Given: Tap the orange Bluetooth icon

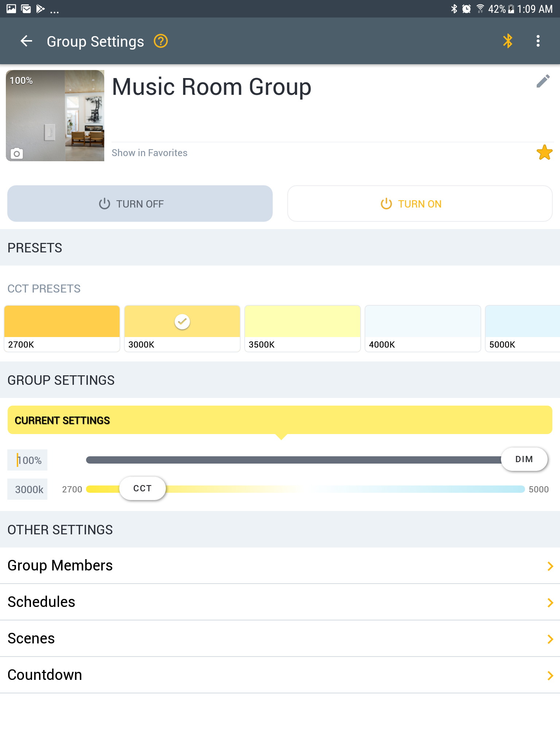Looking at the screenshot, I should pos(507,41).
